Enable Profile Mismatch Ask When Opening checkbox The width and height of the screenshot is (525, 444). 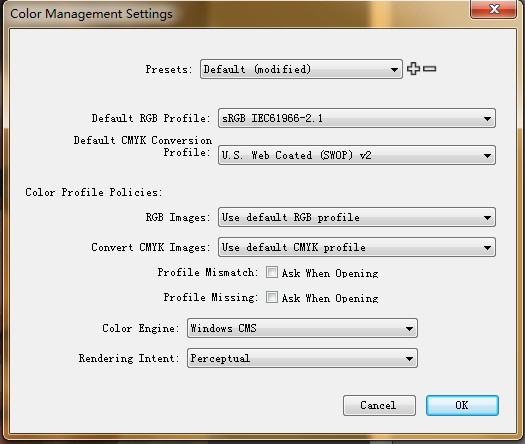tap(272, 272)
